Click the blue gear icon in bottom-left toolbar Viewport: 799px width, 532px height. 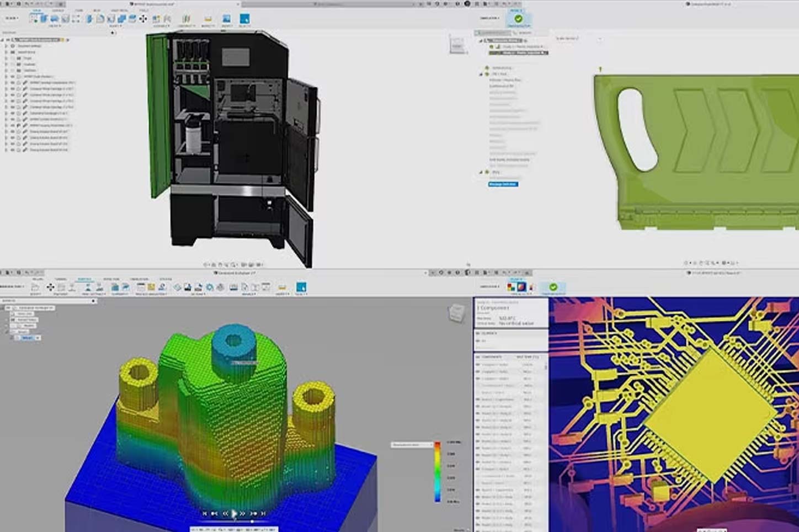(210, 287)
